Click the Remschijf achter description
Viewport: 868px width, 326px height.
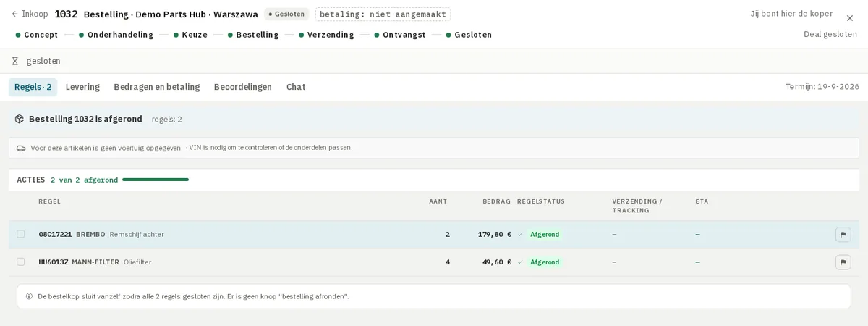pyautogui.click(x=137, y=234)
